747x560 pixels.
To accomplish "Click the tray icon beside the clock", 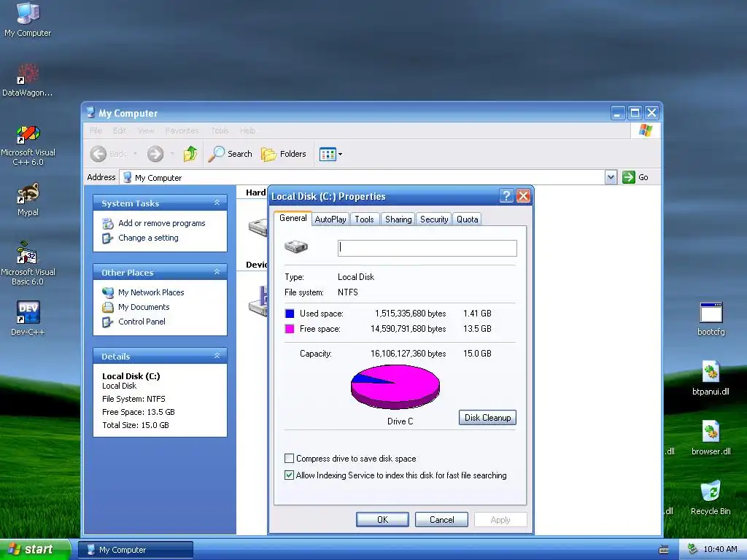I will (x=693, y=549).
